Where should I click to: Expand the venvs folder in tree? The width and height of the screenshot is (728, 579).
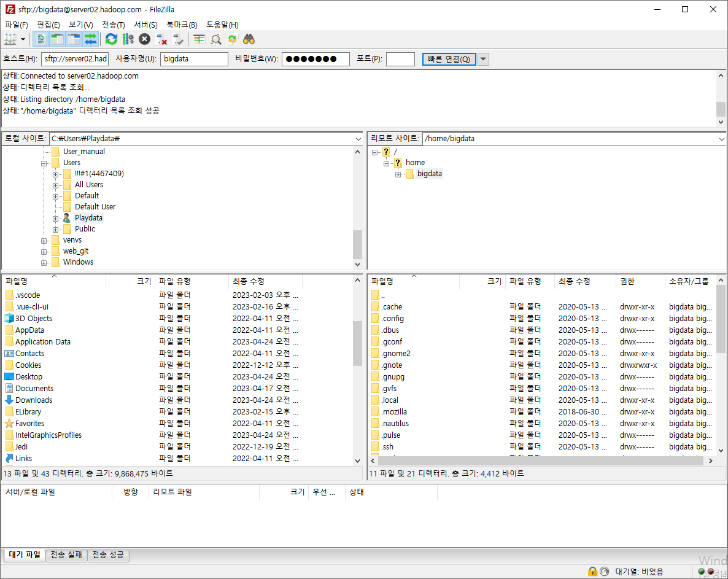[44, 241]
